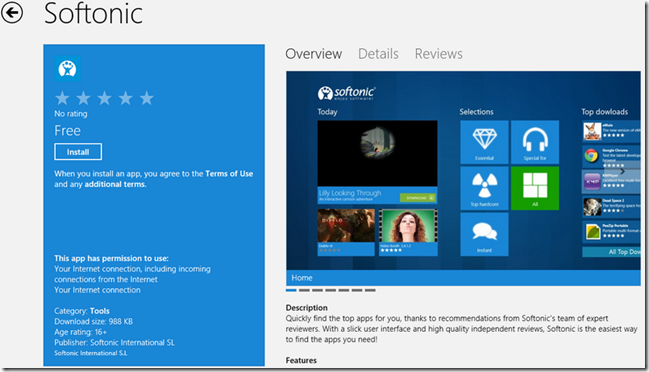The width and height of the screenshot is (649, 372).
Task: Switch to the Overview tab
Action: 313,54
